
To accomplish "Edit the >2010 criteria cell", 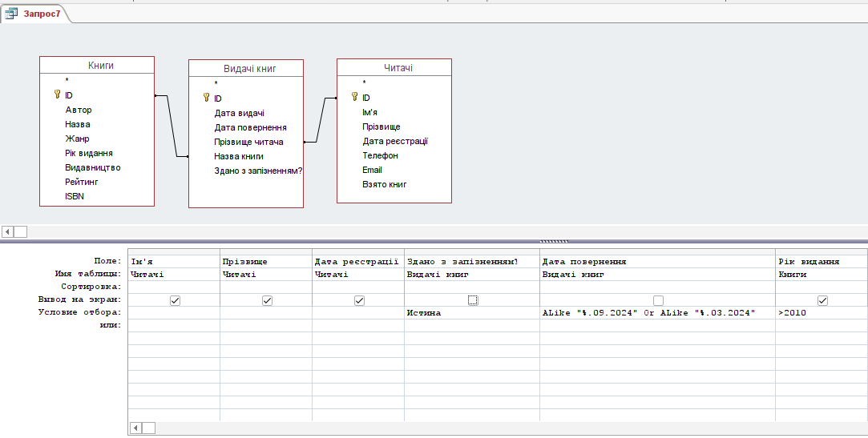I will pyautogui.click(x=821, y=313).
